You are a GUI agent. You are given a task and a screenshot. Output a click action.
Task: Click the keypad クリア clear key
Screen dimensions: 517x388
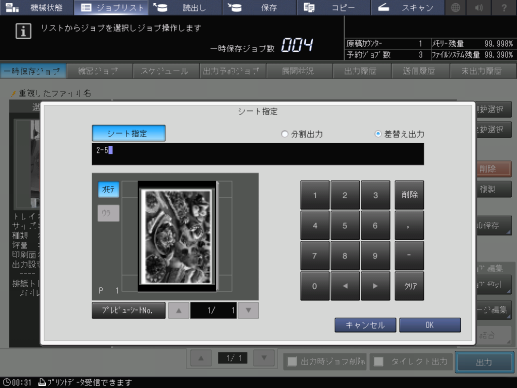(x=409, y=286)
